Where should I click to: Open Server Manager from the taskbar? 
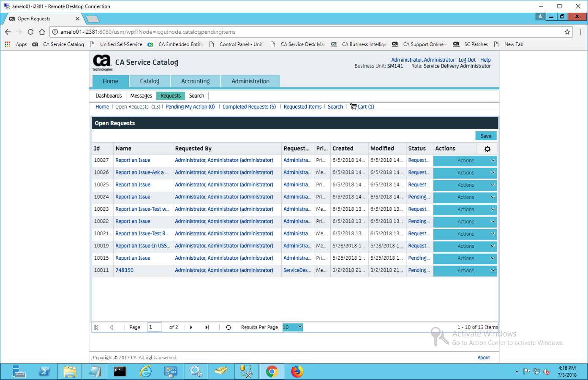pos(19,372)
